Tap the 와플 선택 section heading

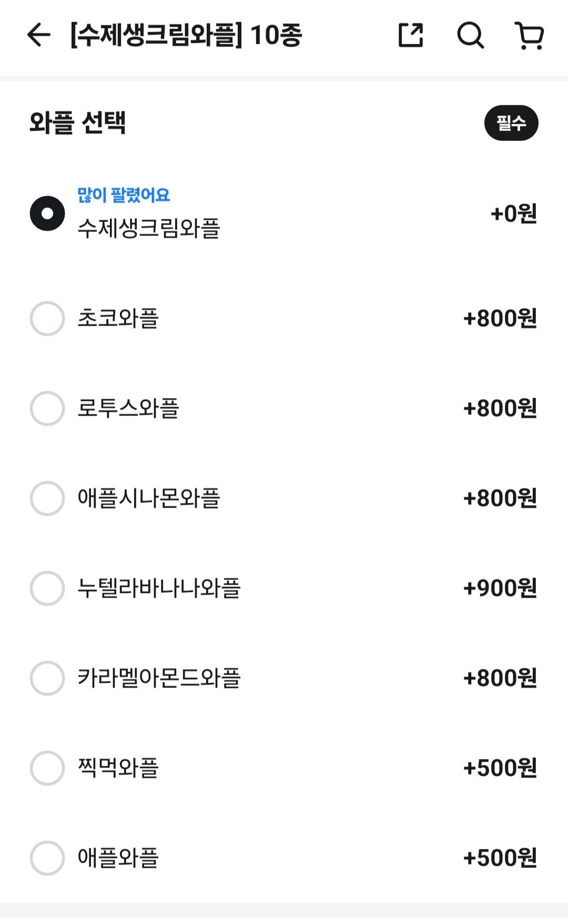click(x=77, y=123)
